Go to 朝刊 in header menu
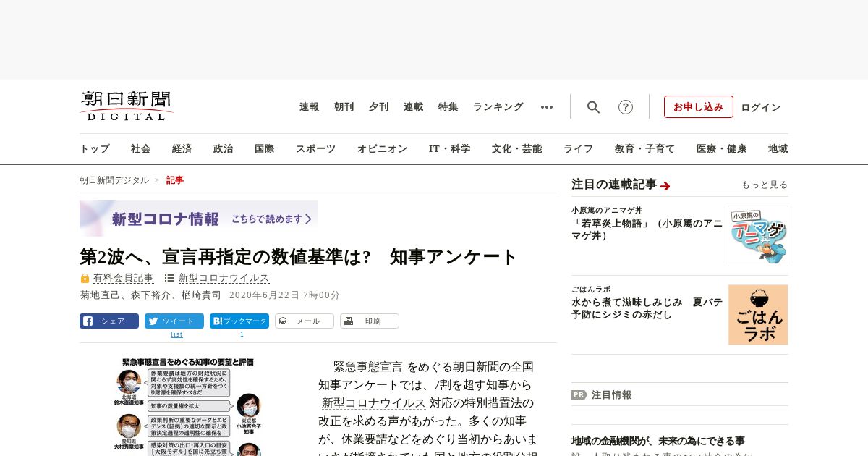The image size is (868, 456). [344, 107]
